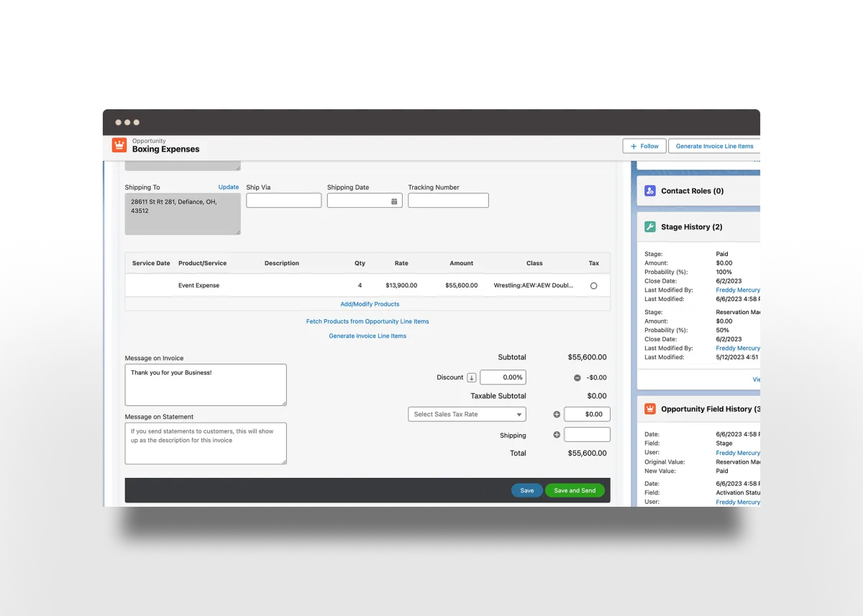Click the Product/Service column header
The height and width of the screenshot is (616, 863).
202,263
